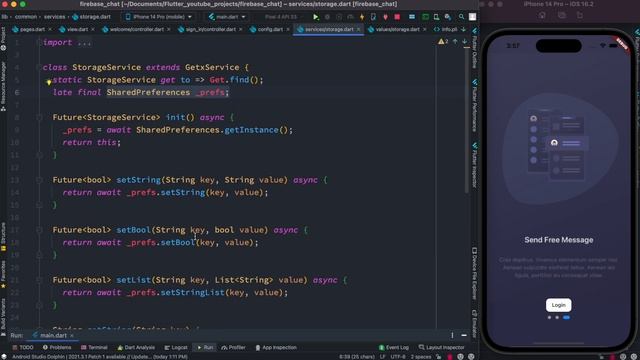Click the Flutter attach debugger device icon
This screenshot has width=640, height=360.
tap(373, 17)
